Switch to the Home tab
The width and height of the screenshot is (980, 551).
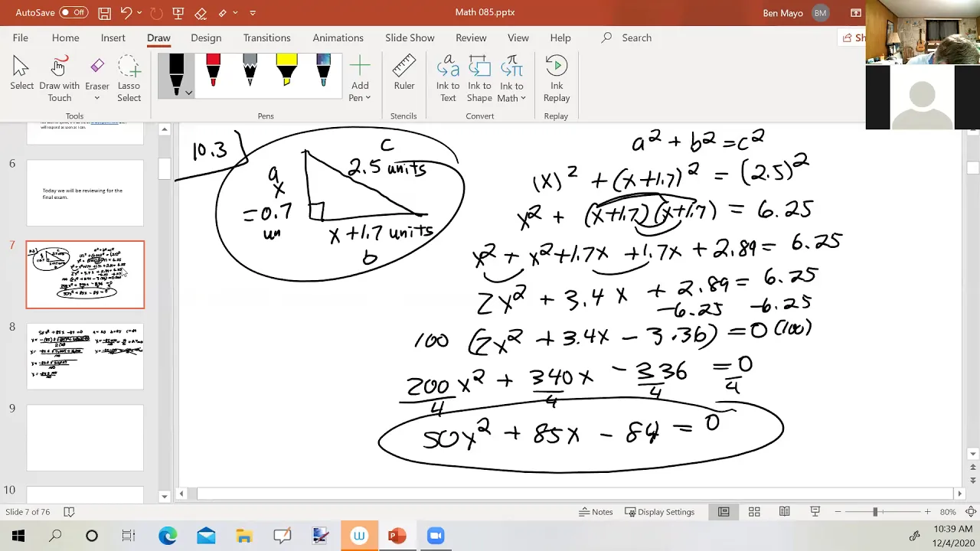pyautogui.click(x=65, y=37)
